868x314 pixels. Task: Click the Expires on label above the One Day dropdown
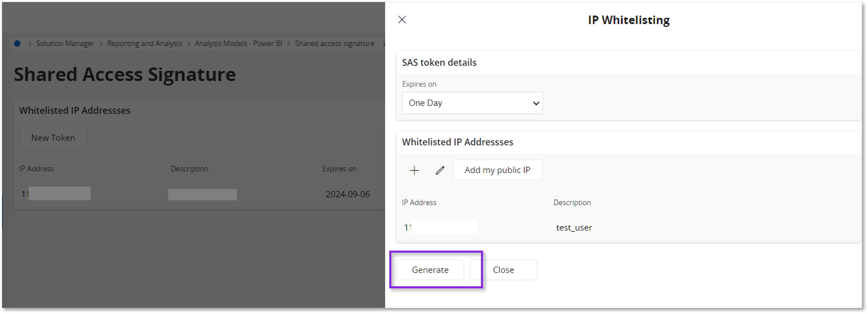click(419, 84)
